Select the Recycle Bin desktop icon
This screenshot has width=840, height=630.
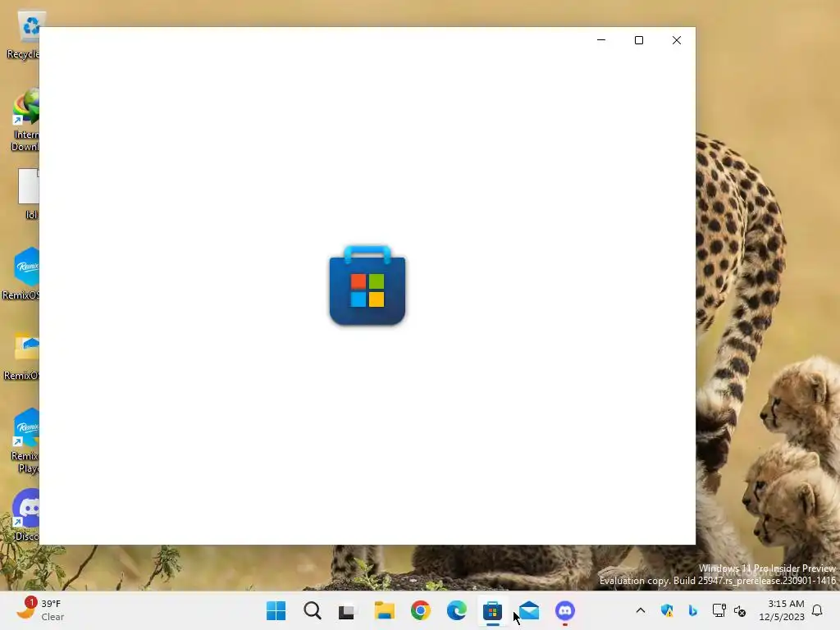click(25, 34)
